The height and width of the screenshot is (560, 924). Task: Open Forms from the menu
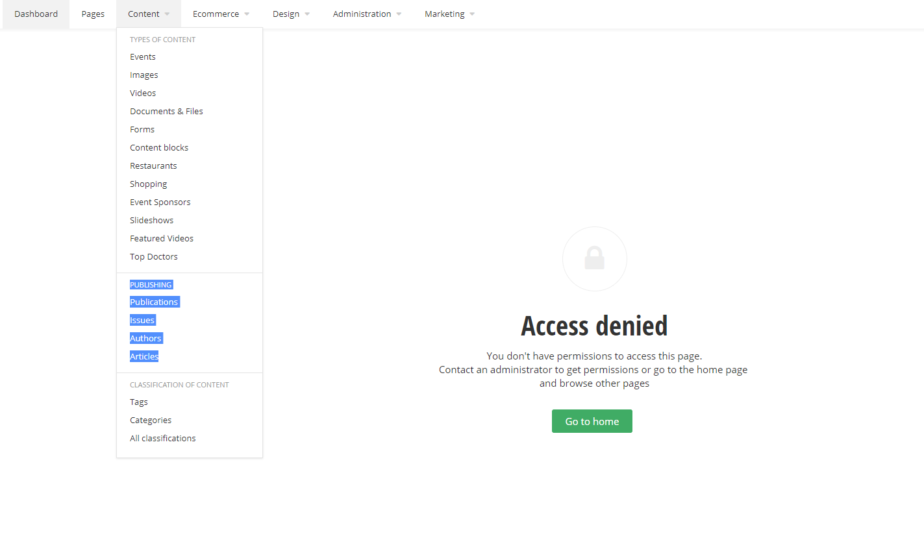click(x=142, y=130)
